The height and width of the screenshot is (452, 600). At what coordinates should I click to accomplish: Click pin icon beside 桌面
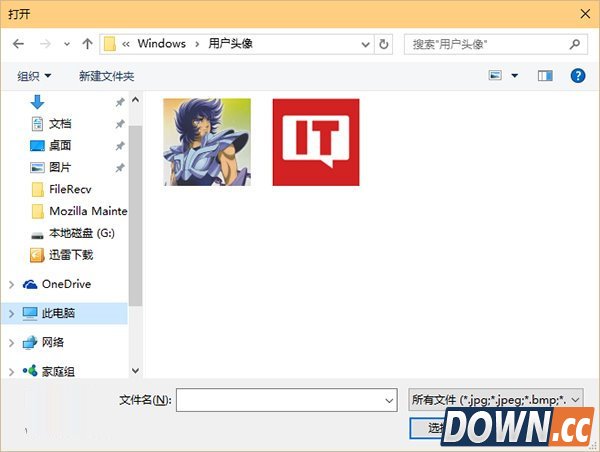pos(120,146)
